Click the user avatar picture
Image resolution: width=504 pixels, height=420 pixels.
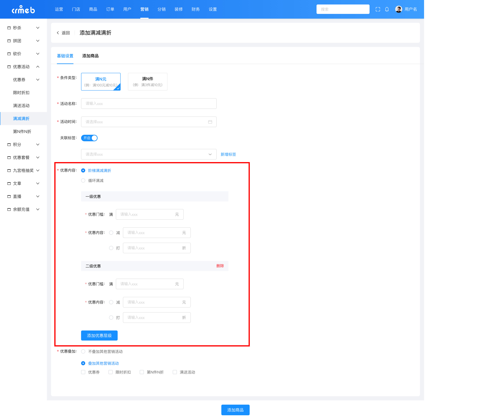(399, 9)
